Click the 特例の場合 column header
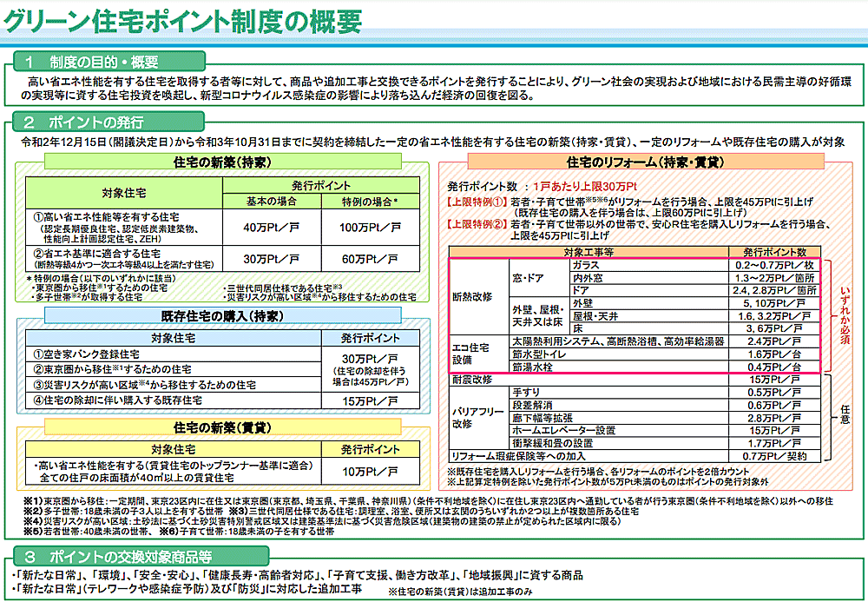 (358, 202)
